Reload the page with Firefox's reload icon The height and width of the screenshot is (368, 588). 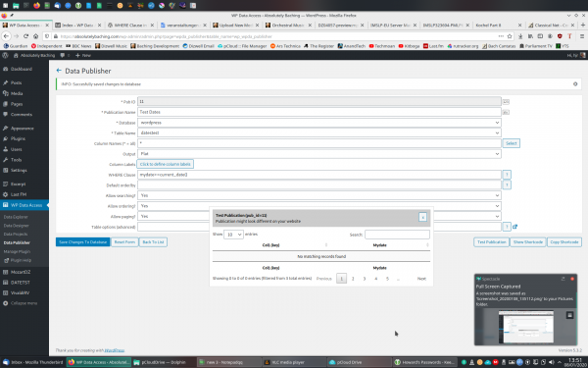[25, 36]
